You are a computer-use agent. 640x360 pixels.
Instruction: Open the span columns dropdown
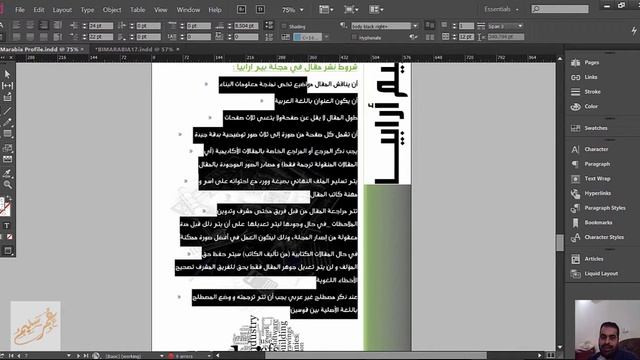click(x=520, y=26)
